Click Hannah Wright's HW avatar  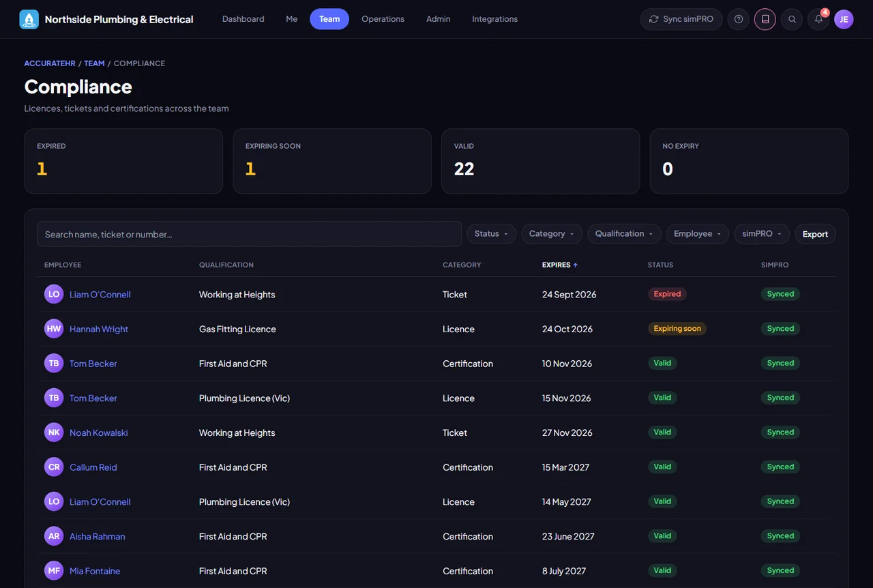pyautogui.click(x=54, y=329)
